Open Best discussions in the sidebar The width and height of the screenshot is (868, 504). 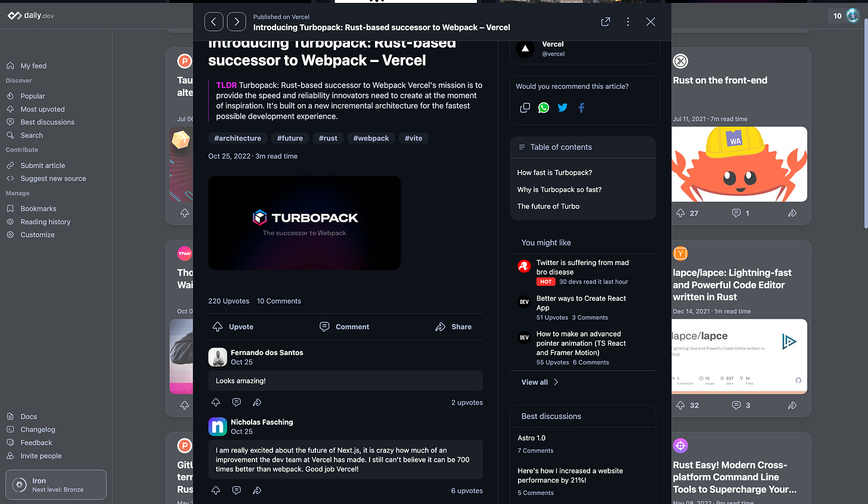coord(47,122)
